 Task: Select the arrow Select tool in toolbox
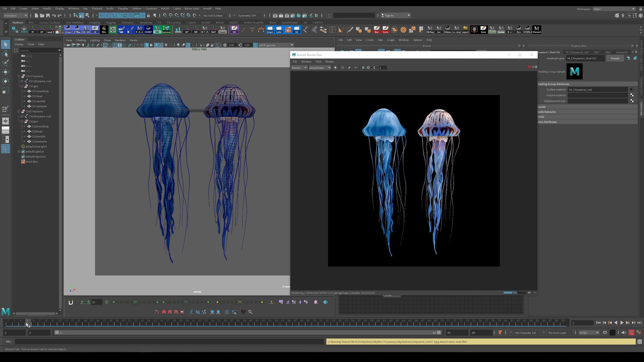[x=6, y=45]
